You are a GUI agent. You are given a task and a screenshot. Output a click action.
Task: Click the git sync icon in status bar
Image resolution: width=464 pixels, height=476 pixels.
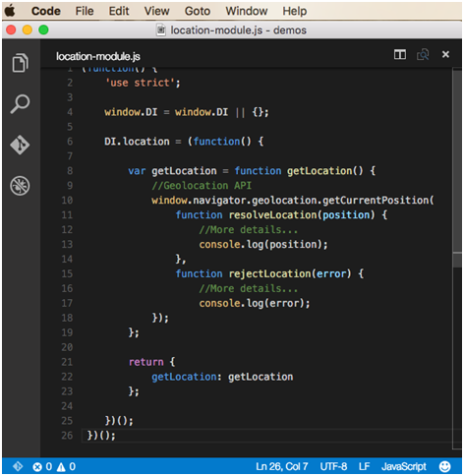tap(18, 466)
